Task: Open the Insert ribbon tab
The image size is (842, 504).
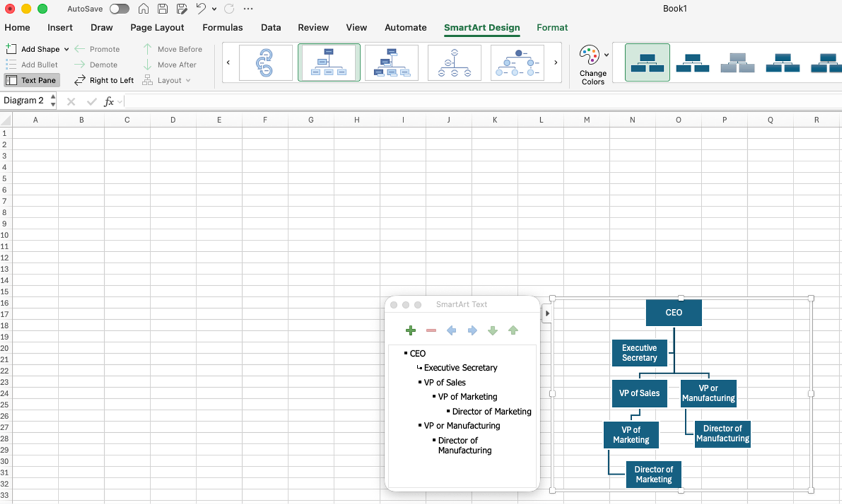Action: 60,27
